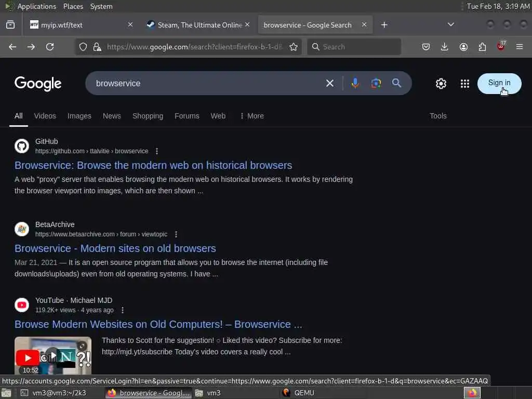Submit search with the magnifier icon

(396, 83)
